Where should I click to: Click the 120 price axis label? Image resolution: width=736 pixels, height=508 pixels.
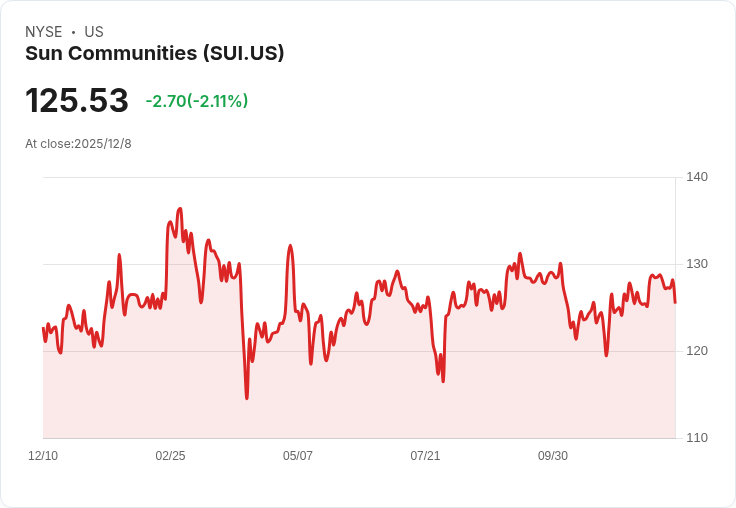697,351
